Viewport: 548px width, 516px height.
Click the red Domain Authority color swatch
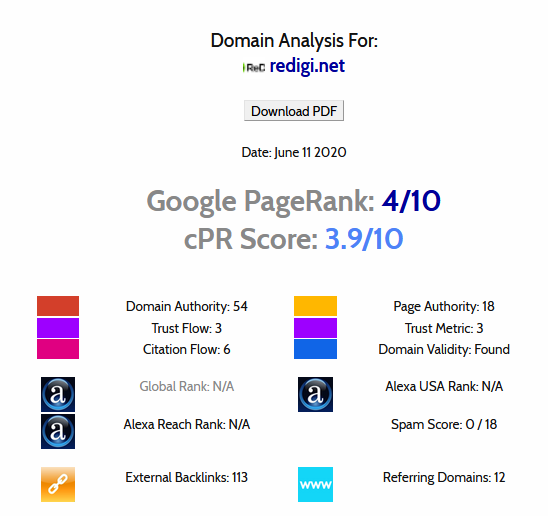[x=58, y=306]
